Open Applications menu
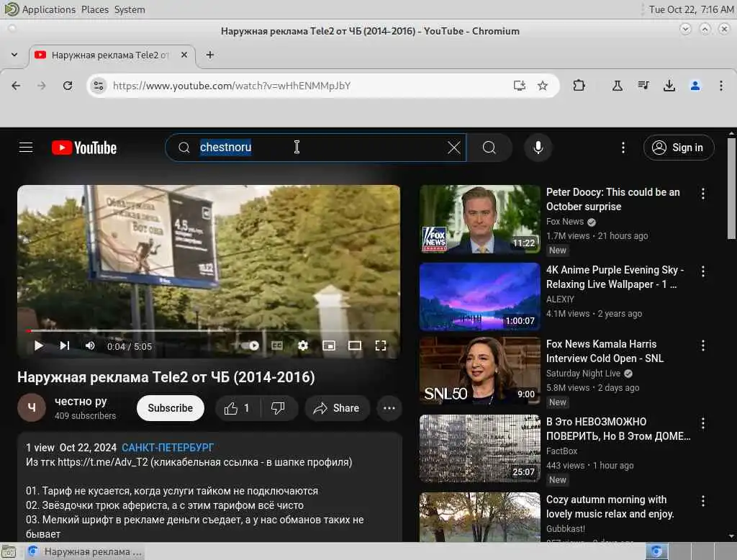Screen dimensions: 737x560 pyautogui.click(x=48, y=9)
